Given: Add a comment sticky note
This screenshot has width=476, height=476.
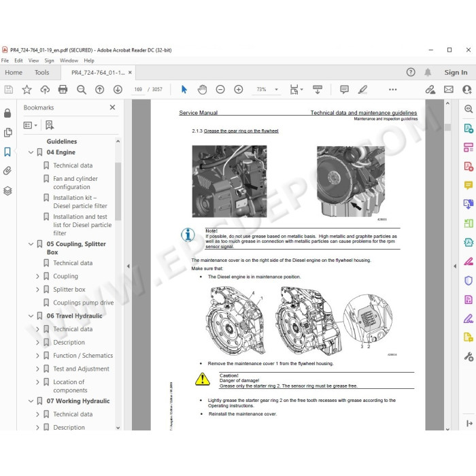Looking at the screenshot, I should (x=344, y=90).
